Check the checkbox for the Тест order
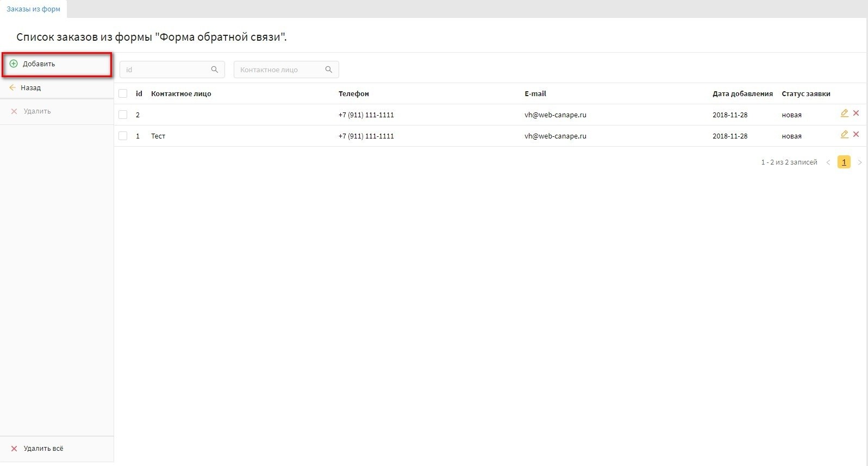Viewport: 868px width, 466px height. [x=123, y=136]
